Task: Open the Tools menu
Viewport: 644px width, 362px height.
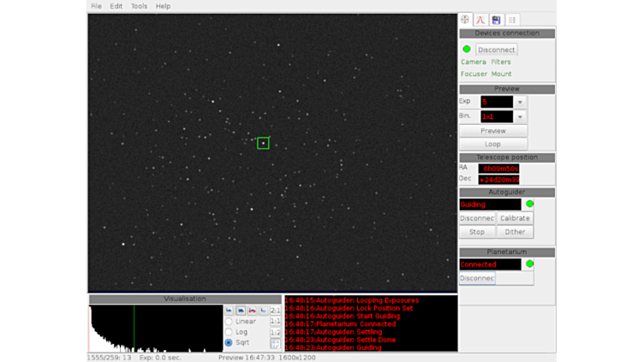Action: point(139,6)
